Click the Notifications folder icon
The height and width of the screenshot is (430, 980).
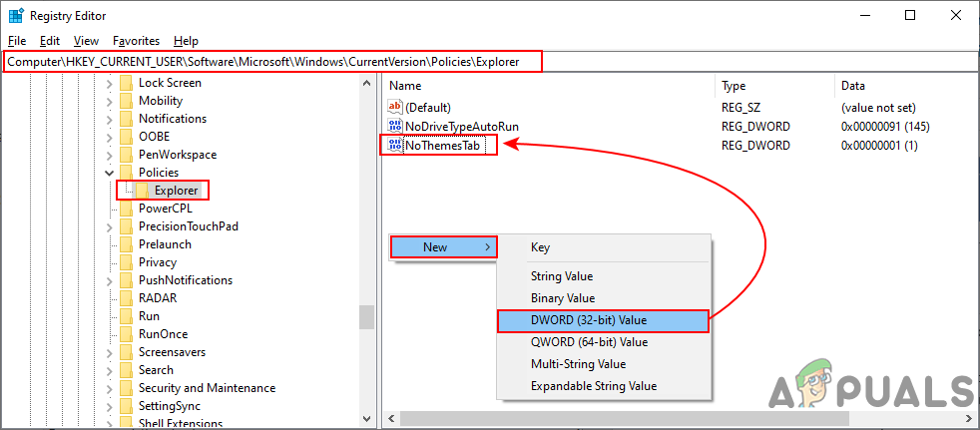[127, 119]
